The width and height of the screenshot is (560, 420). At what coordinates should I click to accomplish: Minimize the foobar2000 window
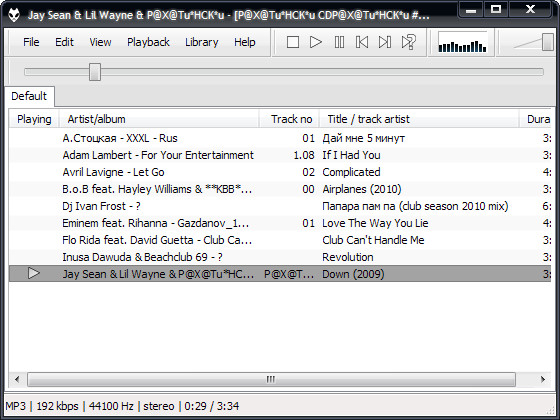click(x=471, y=10)
